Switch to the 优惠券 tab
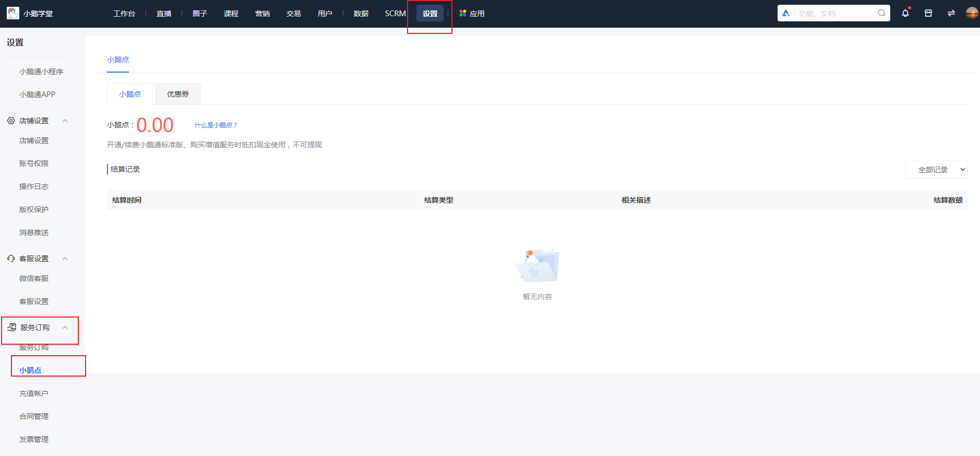This screenshot has width=980, height=456. point(177,94)
